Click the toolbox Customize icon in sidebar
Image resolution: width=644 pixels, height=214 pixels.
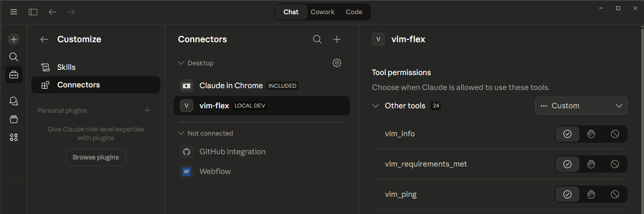14,75
